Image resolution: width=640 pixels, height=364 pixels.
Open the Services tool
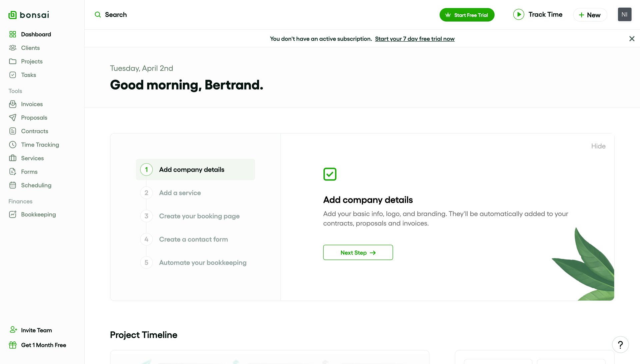pos(32,158)
